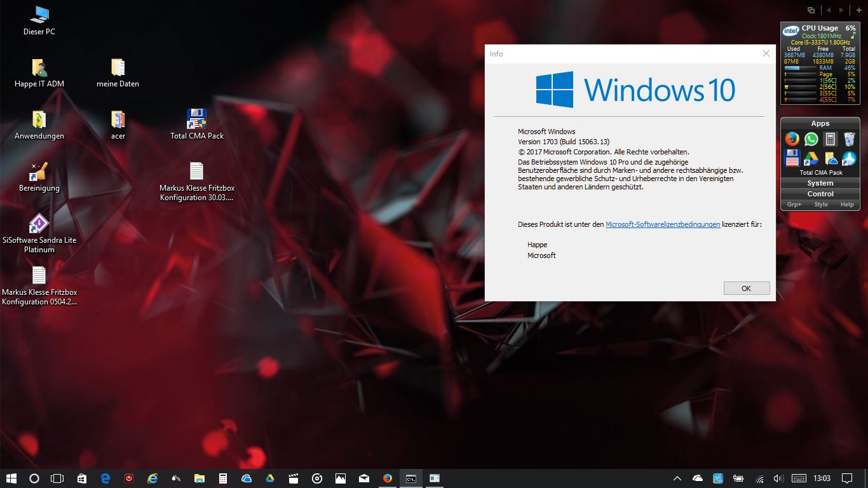This screenshot has width=868, height=488.
Task: Open Cortana search circle on taskbar
Action: pyautogui.click(x=34, y=478)
